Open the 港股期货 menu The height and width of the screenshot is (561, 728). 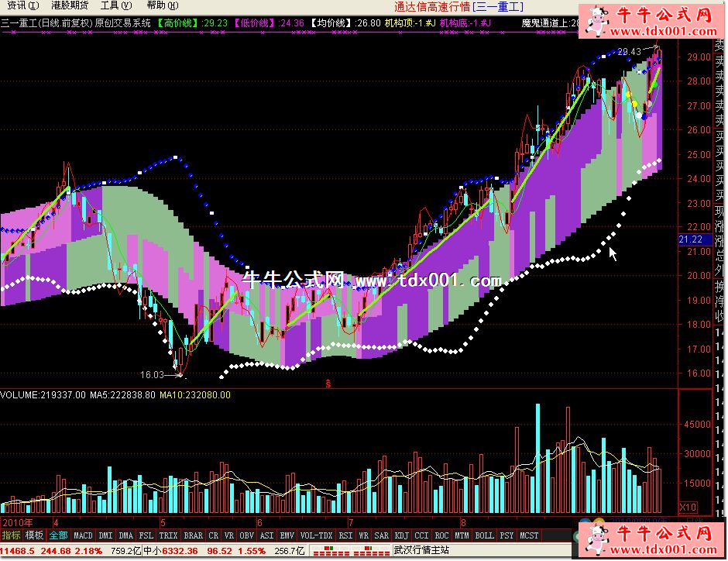pos(70,5)
